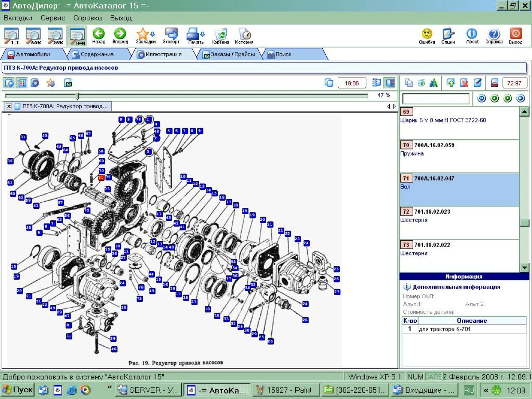Screen dimensions: 532x399
Task: Click callout number 71 on the diagram
Action: 101,178
